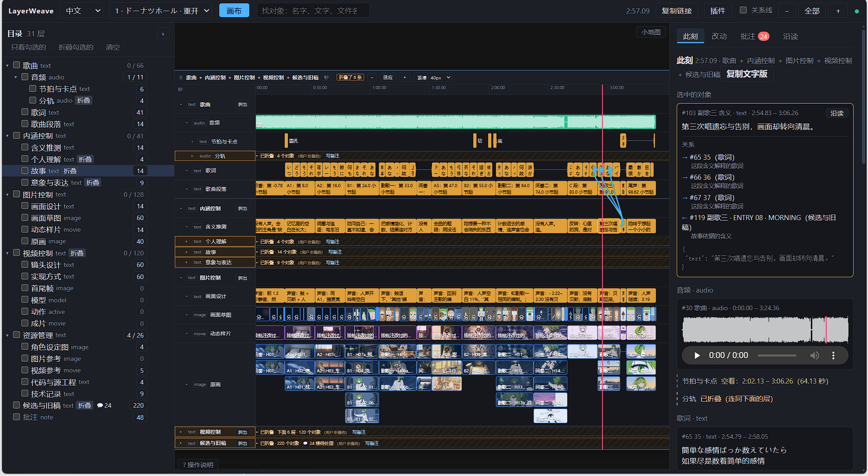Click the 复制链接 button
The width and height of the screenshot is (868, 476).
click(677, 11)
